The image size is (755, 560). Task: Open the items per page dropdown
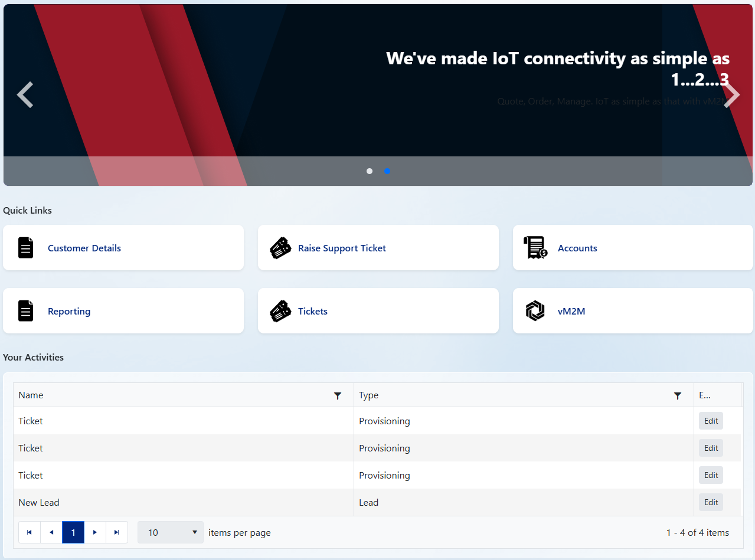coord(170,532)
